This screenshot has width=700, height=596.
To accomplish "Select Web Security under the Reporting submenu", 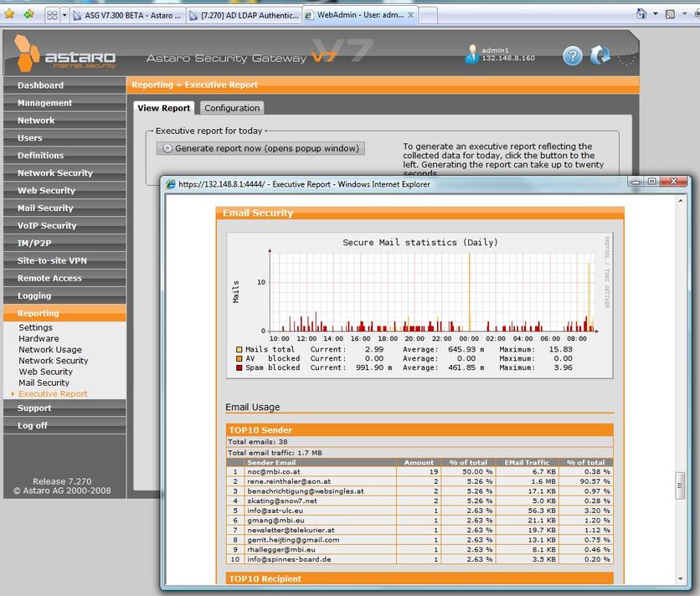I will tap(45, 372).
